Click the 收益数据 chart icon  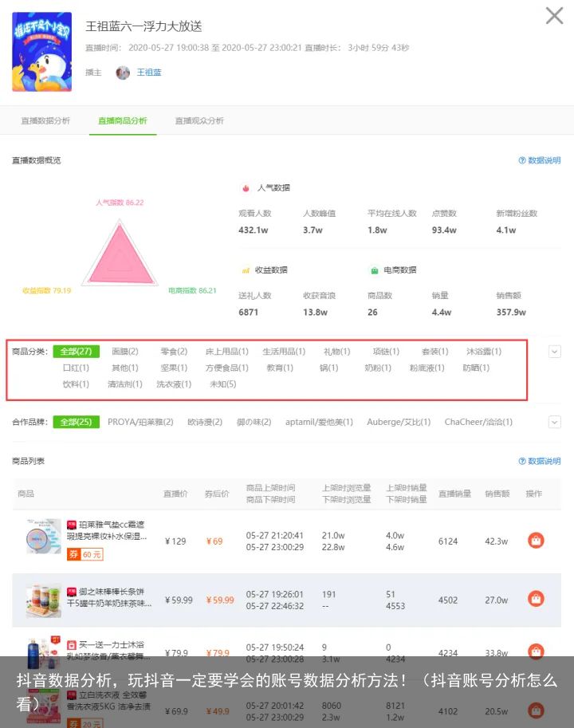click(x=246, y=270)
